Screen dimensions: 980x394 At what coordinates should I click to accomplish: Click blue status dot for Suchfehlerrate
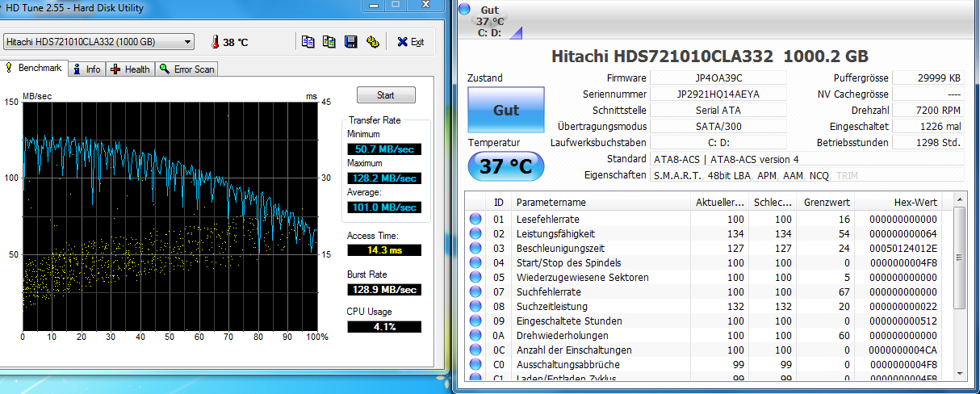[475, 291]
